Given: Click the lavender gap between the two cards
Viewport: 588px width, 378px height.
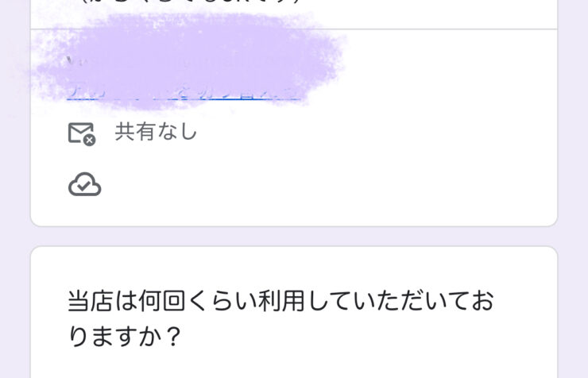Looking at the screenshot, I should coord(294,237).
